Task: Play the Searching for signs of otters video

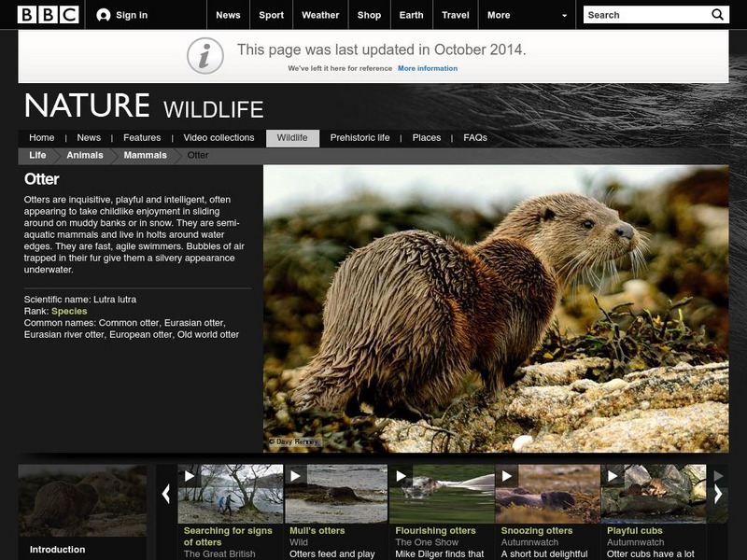Action: pos(190,476)
